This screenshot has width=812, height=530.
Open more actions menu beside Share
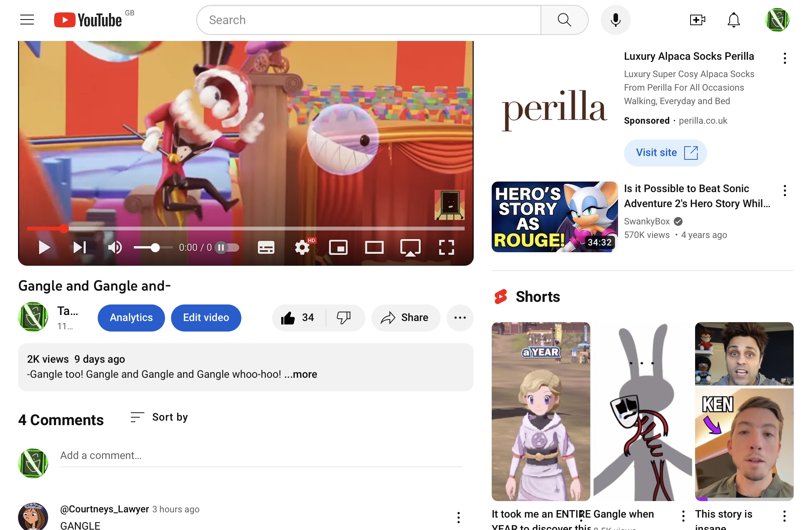pyautogui.click(x=460, y=318)
